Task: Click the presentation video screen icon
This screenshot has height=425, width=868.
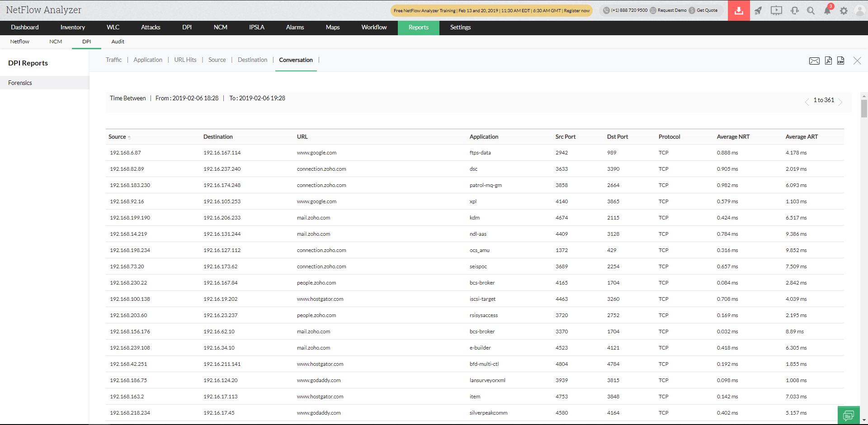Action: [776, 10]
